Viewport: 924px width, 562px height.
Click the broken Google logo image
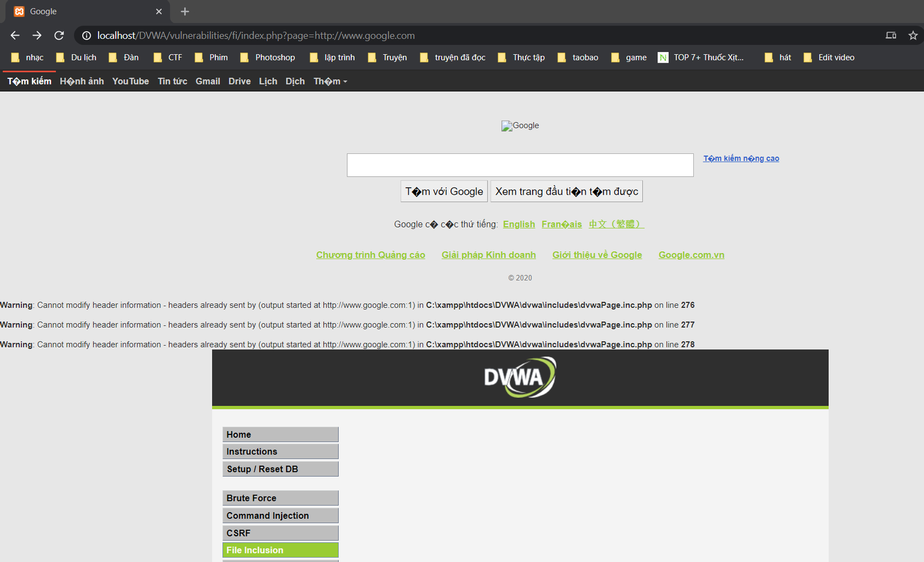pos(520,125)
